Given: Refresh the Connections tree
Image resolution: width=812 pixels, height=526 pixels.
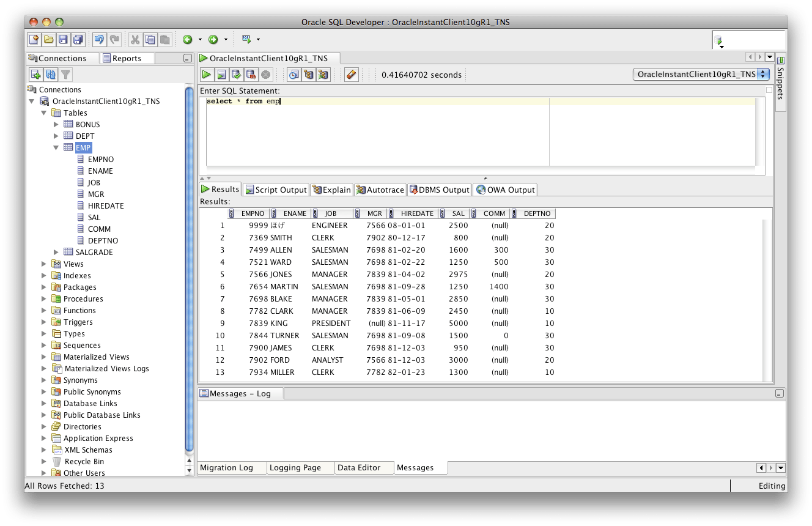Looking at the screenshot, I should pos(51,75).
